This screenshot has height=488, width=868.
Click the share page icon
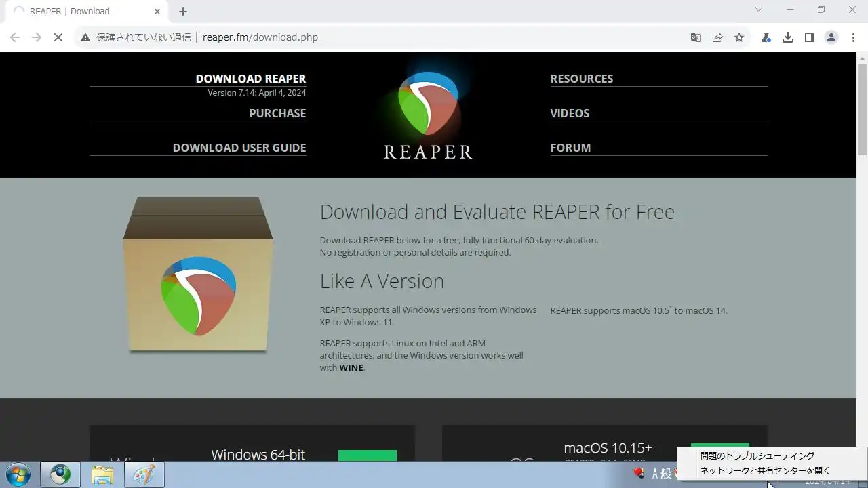pyautogui.click(x=717, y=37)
